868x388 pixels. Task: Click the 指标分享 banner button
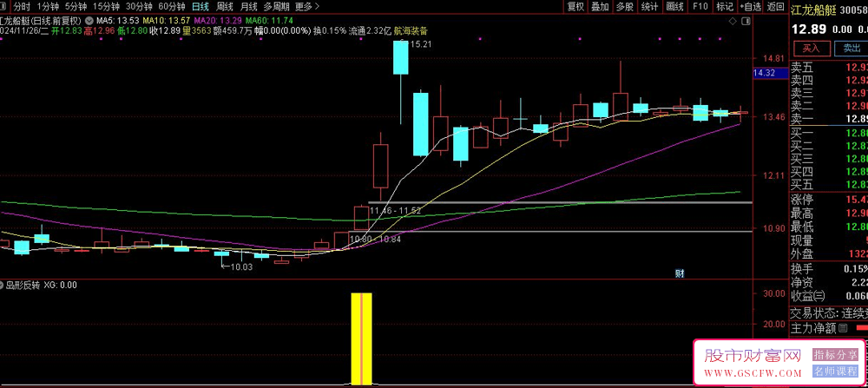[835, 355]
